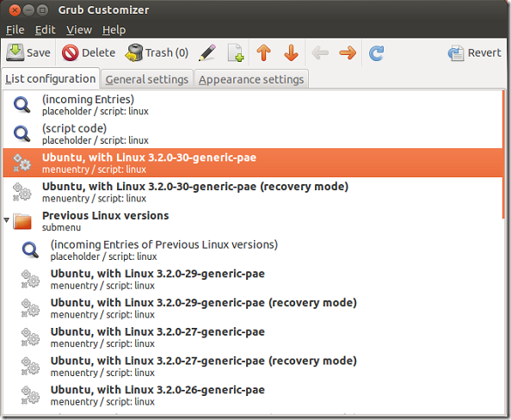The width and height of the screenshot is (511, 420).
Task: Click gear icon of 3.2.0-29 recovery mode entry
Action: (30, 308)
